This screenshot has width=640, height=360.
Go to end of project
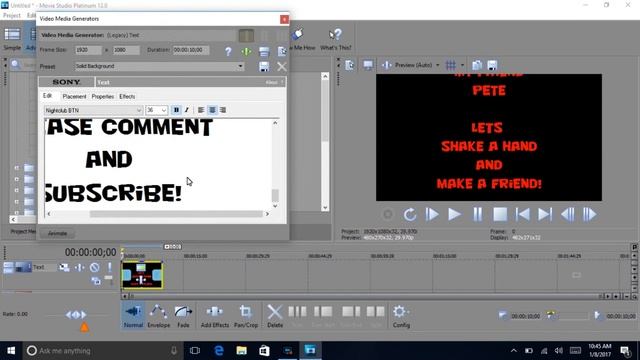pyautogui.click(x=545, y=214)
